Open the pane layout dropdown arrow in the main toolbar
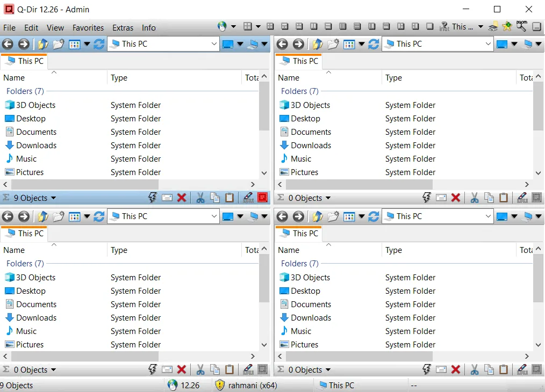The image size is (545, 392). [258, 26]
